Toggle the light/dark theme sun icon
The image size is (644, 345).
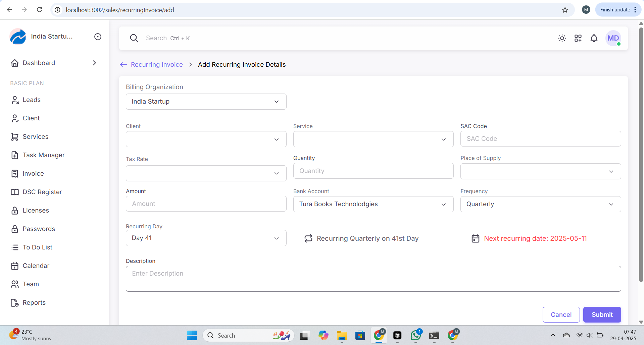point(562,38)
